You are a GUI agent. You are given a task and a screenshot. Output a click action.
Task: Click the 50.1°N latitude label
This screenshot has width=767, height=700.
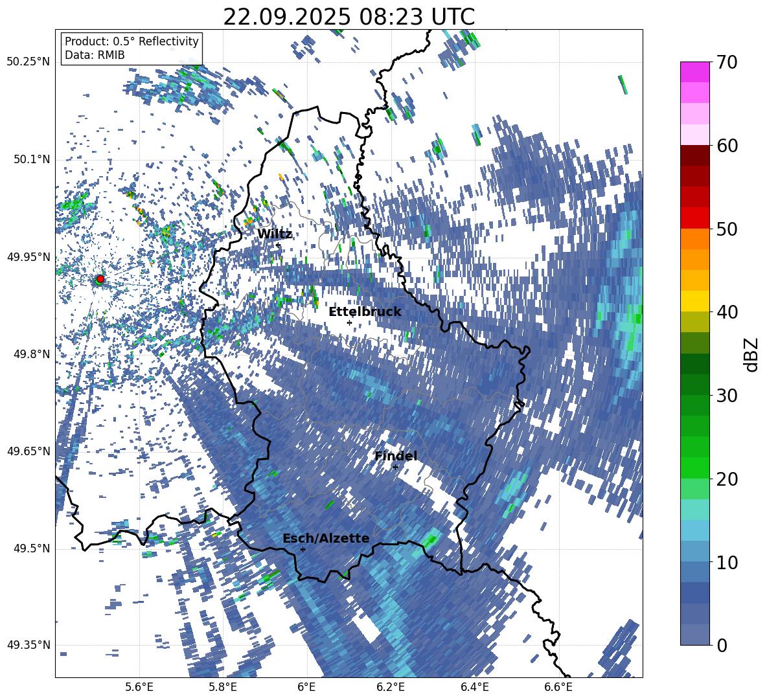31,159
